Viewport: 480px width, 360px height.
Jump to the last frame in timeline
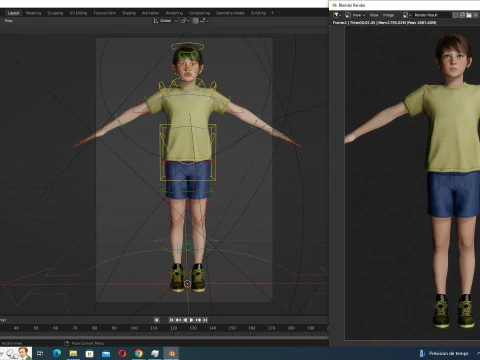click(205, 320)
